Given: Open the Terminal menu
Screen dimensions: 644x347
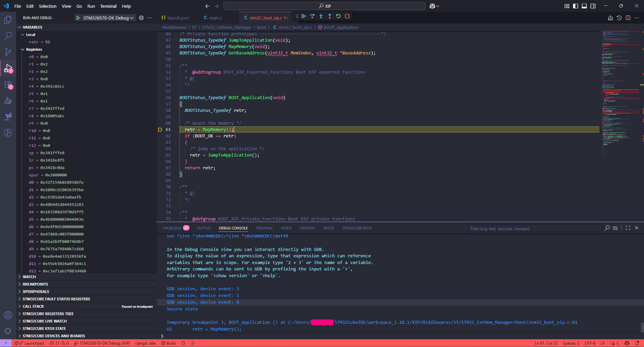Looking at the screenshot, I should coord(108,6).
